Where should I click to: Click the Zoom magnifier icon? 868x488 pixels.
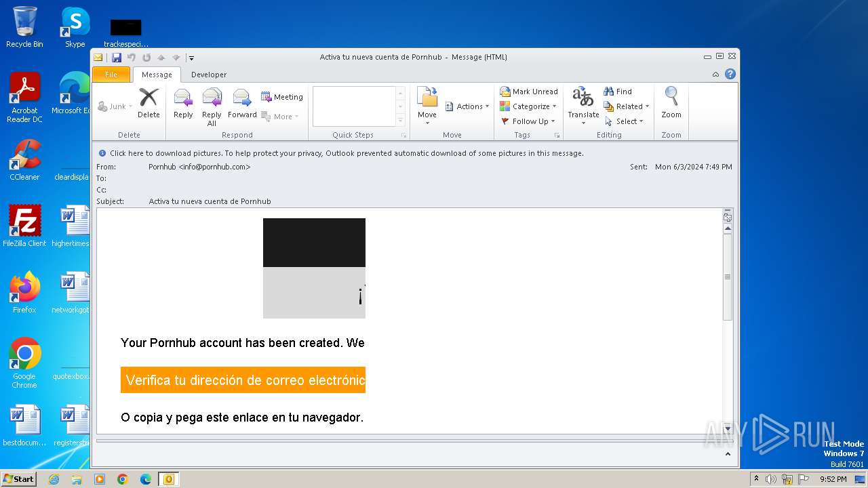pos(671,103)
